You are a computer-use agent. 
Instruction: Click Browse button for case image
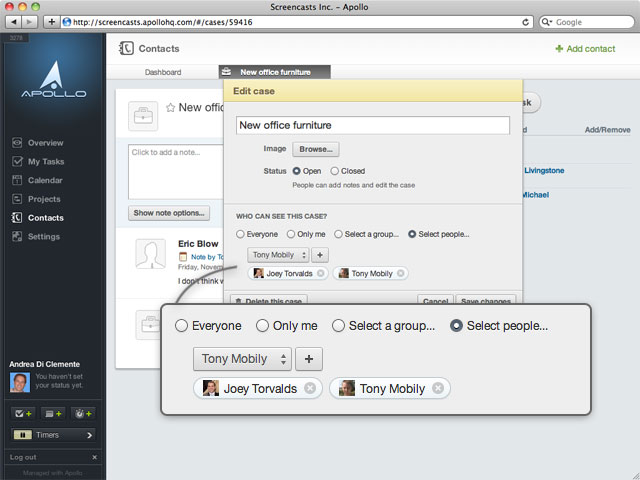pyautogui.click(x=316, y=149)
